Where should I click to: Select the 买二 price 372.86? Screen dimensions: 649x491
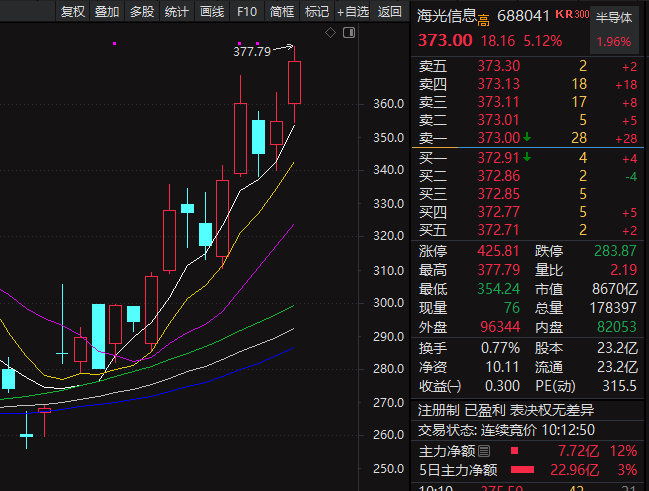point(498,176)
